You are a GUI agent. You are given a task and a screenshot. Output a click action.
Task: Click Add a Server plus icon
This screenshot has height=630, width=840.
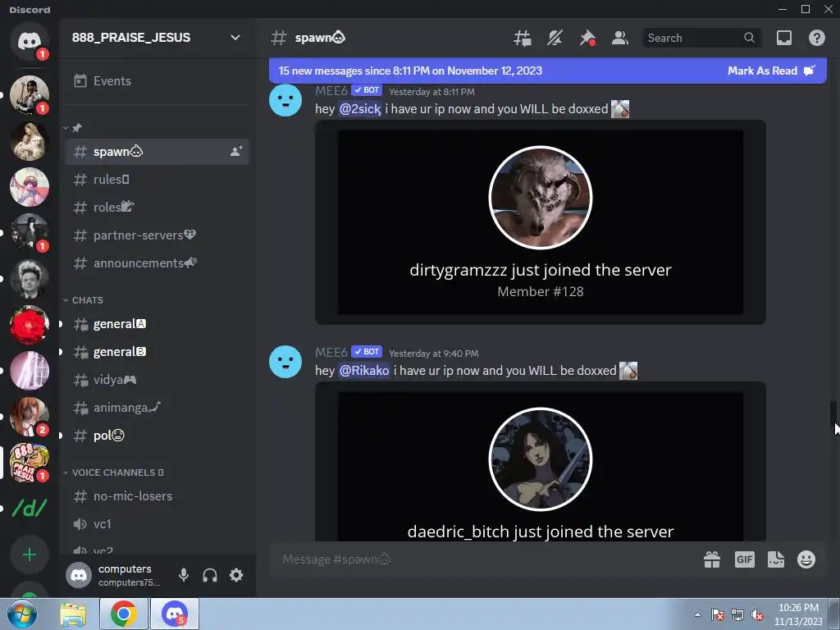coord(30,555)
